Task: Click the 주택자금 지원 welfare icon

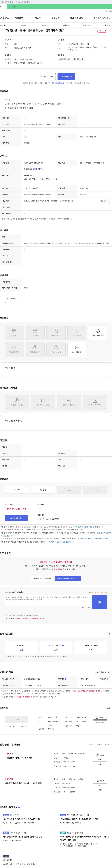Action: pos(14,349)
